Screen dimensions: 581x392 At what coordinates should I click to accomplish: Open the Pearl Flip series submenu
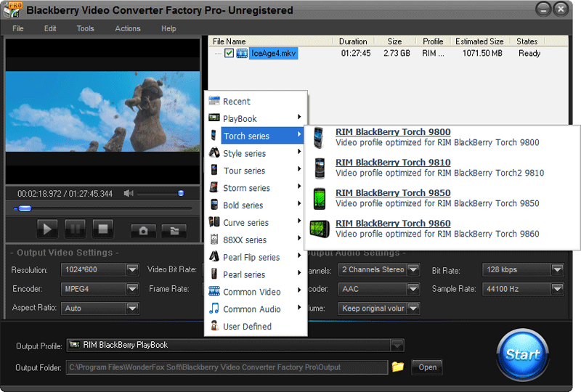tap(256, 257)
